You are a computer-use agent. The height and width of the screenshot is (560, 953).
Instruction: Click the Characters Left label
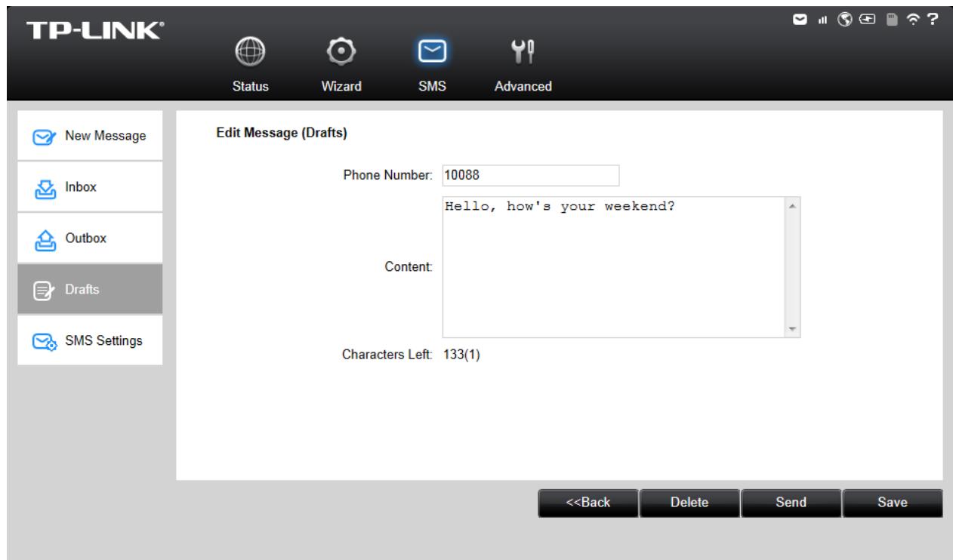point(387,355)
